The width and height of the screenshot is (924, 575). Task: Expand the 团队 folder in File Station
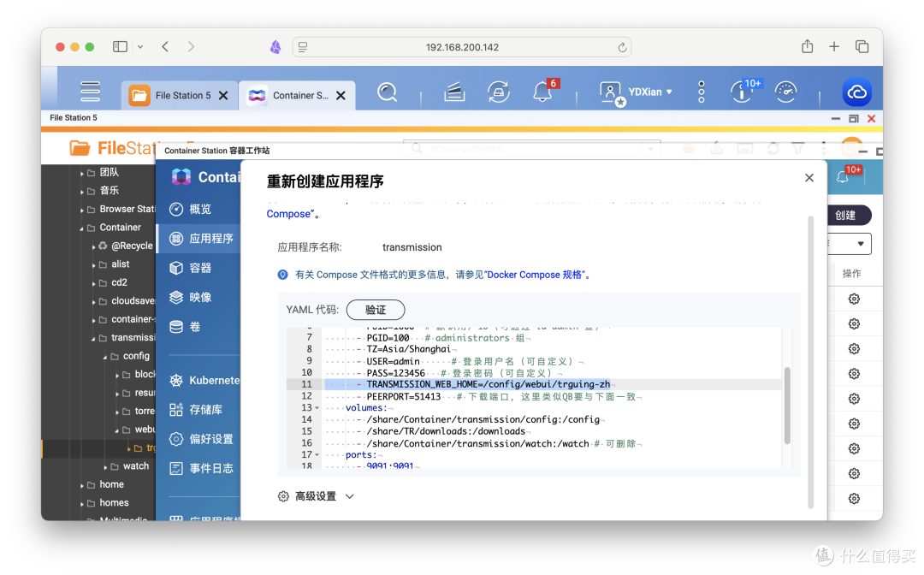(82, 173)
